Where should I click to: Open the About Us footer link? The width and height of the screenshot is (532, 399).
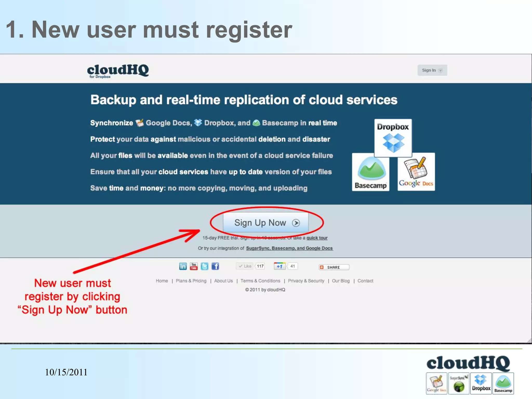[223, 281]
